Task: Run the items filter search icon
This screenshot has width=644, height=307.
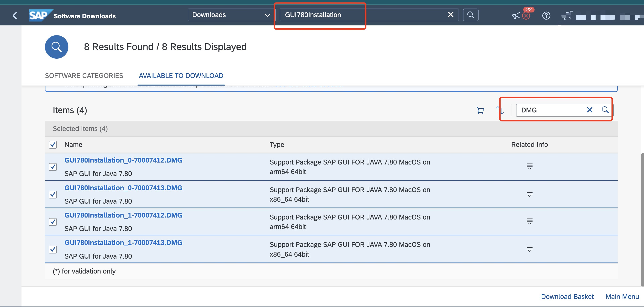Action: tap(605, 110)
